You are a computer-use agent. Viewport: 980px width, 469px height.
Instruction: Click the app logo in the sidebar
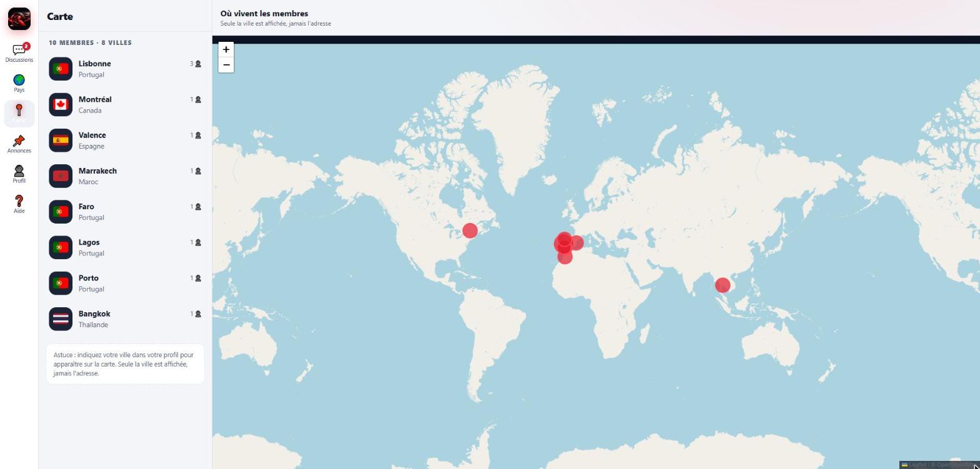pyautogui.click(x=19, y=19)
